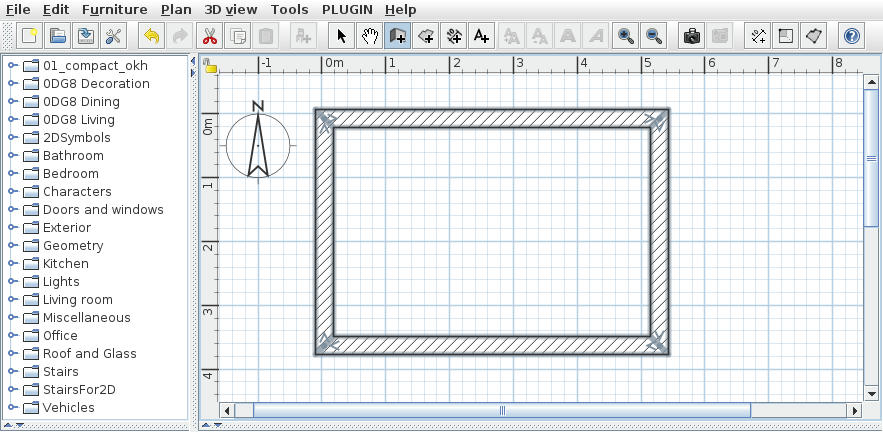Screen dimensions: 883x432
Task: Undo the last action
Action: click(x=151, y=37)
